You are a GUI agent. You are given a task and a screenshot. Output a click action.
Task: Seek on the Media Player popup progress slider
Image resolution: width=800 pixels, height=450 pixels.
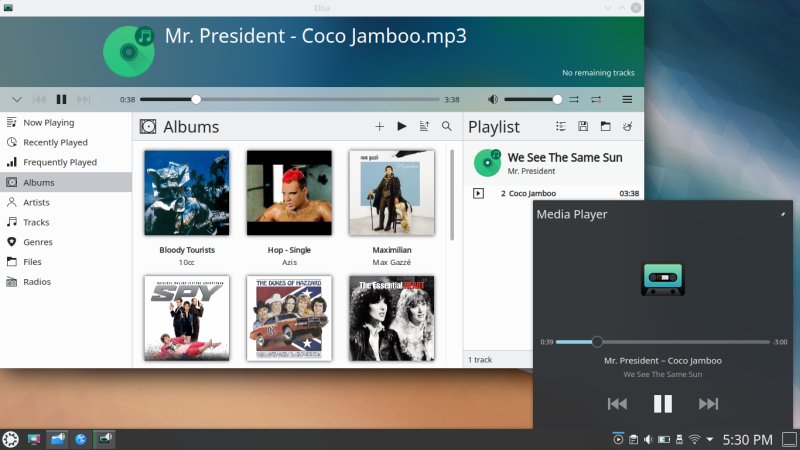[663, 342]
